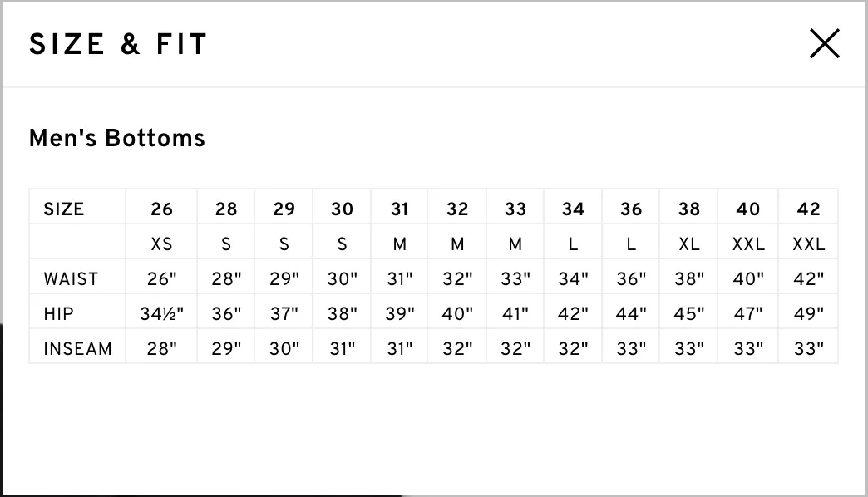Click the size 36 column header

coord(631,209)
